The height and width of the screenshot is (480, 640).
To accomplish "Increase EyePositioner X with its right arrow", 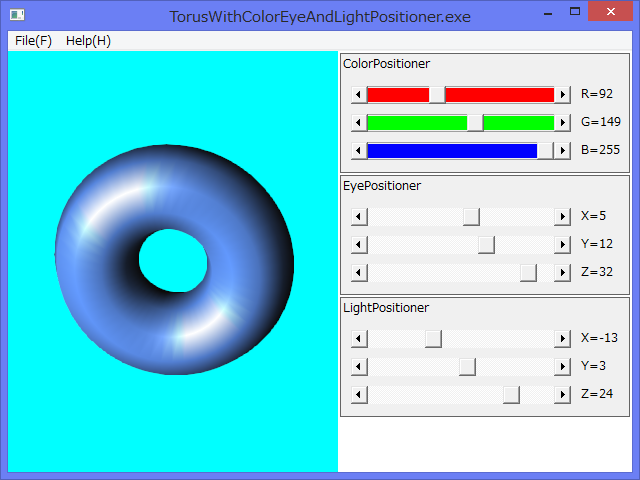I will [x=562, y=217].
